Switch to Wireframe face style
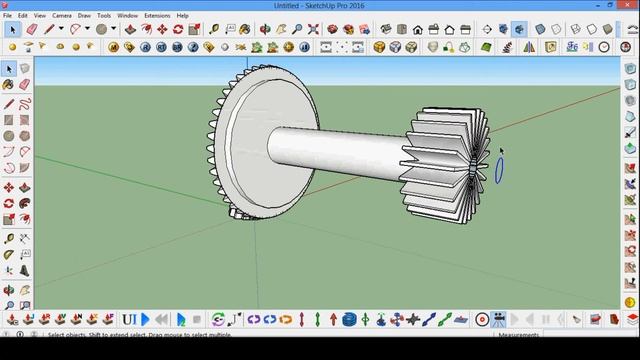 (x=576, y=29)
